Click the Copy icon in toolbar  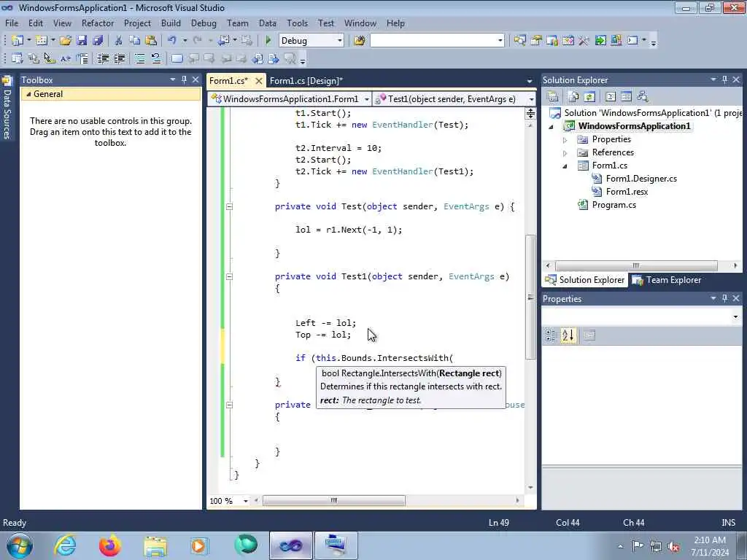click(x=135, y=41)
